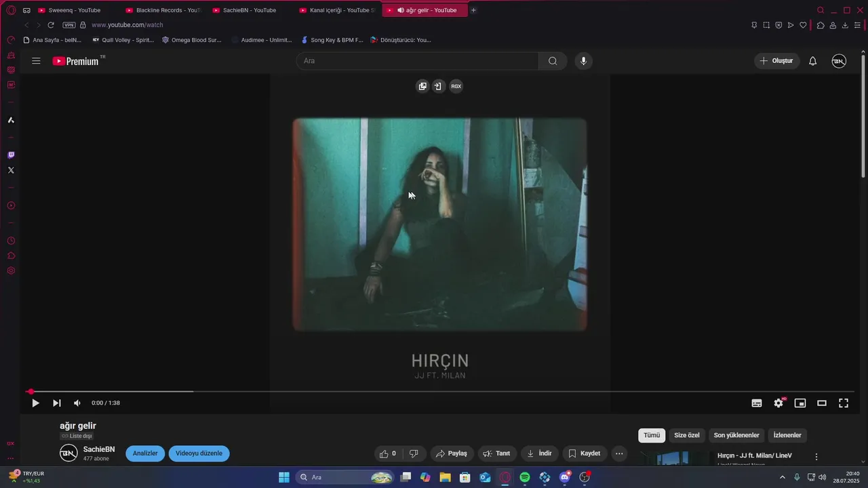Start voice search with microphone
Image resolution: width=868 pixels, height=488 pixels.
(x=583, y=61)
